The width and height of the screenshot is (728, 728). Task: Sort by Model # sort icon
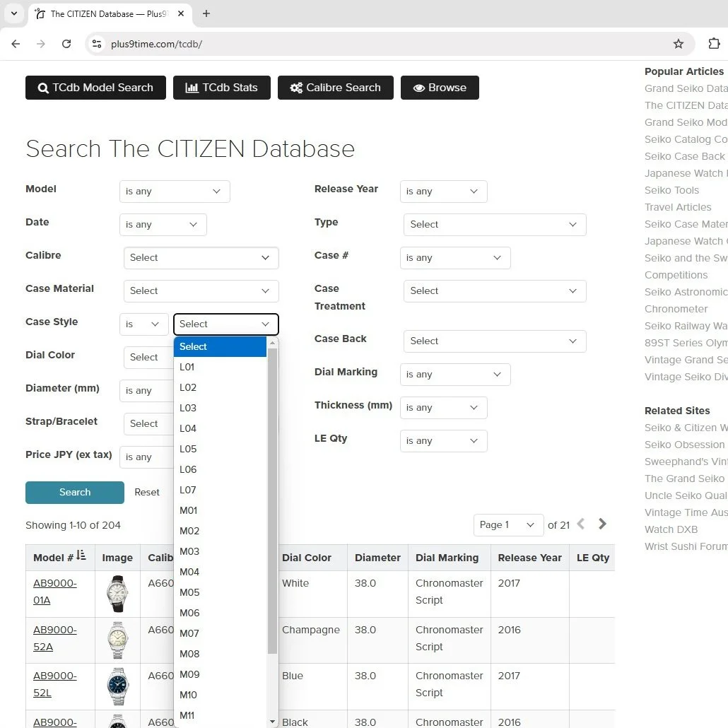coord(81,555)
